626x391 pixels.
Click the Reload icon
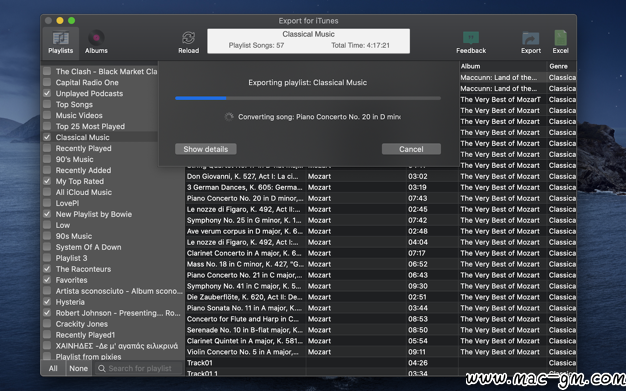point(188,38)
